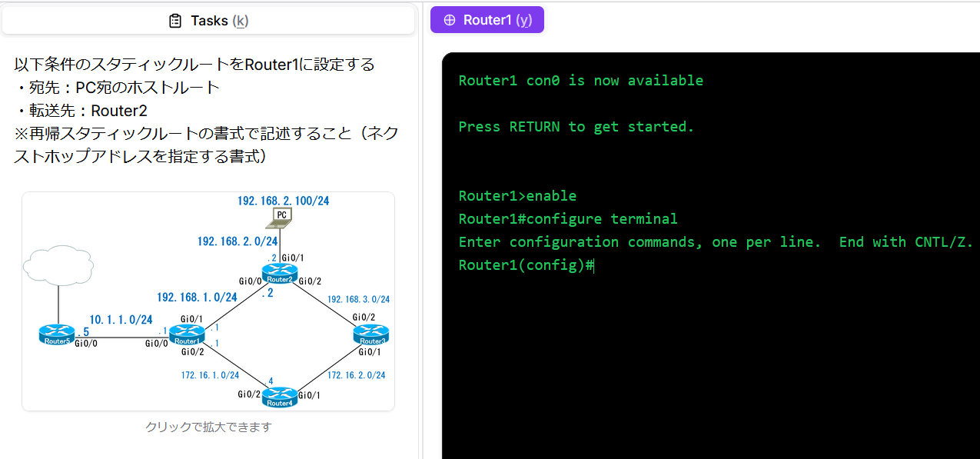
Task: Click the PC laptop icon in diagram
Action: [x=280, y=218]
